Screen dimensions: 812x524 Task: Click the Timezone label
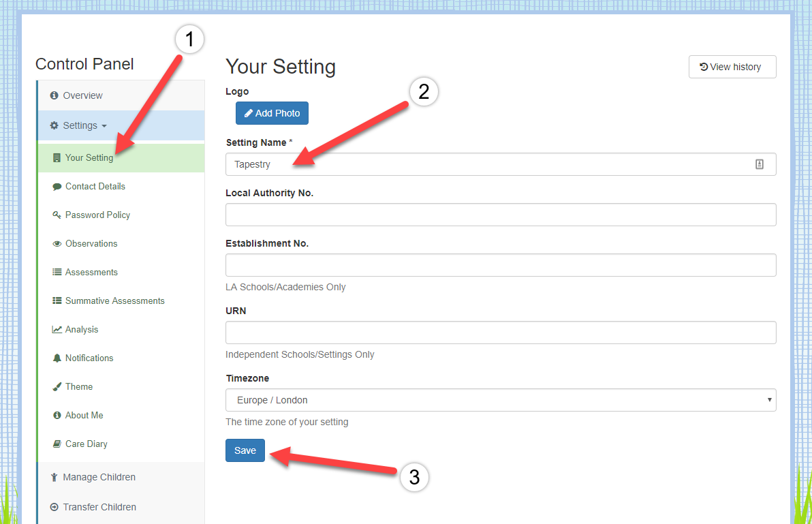click(x=247, y=378)
